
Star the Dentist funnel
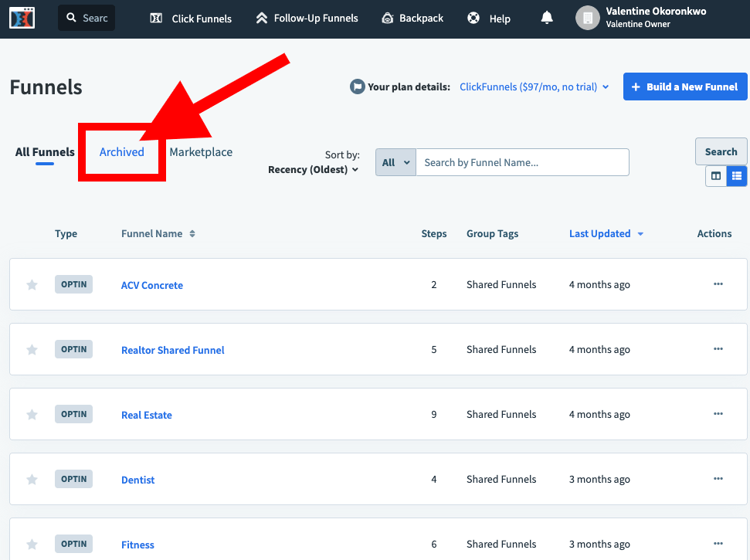(x=32, y=480)
